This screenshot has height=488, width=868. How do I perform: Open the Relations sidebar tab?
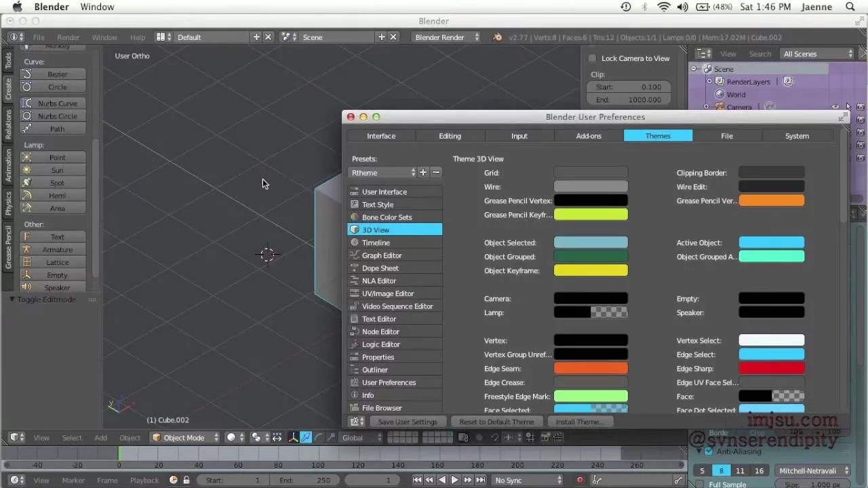[x=8, y=124]
